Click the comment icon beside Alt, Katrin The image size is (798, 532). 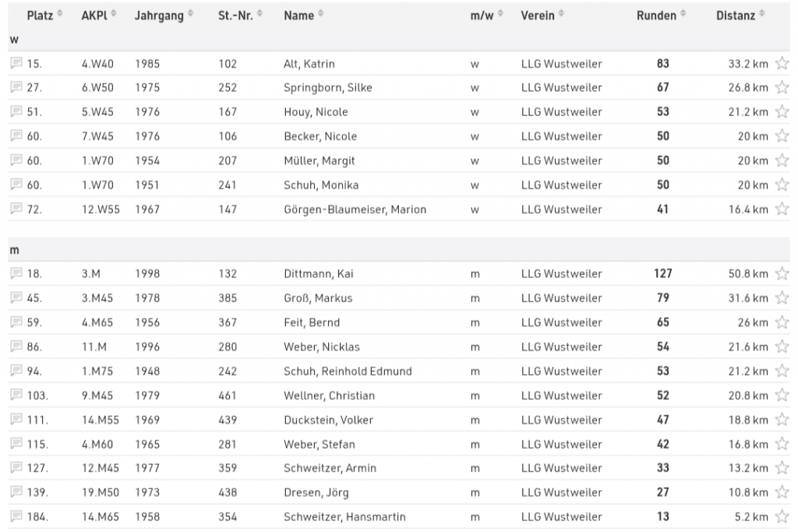(16, 63)
